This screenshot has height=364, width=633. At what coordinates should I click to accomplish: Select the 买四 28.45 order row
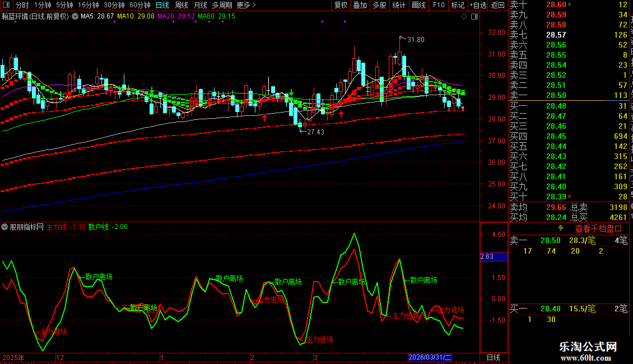click(569, 137)
